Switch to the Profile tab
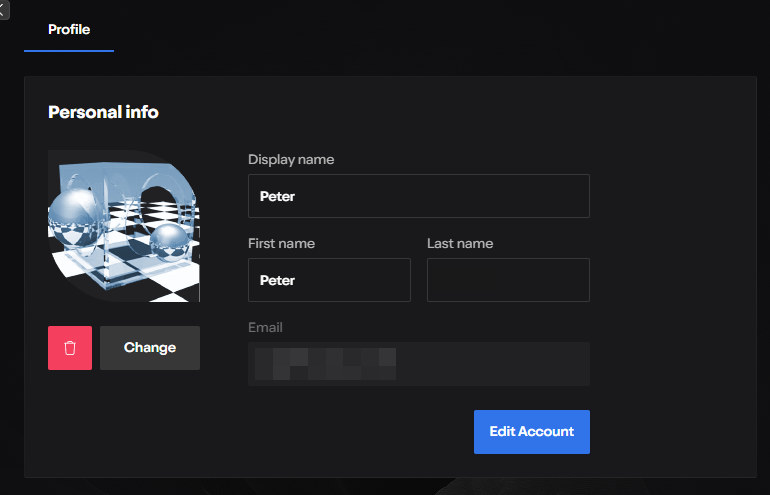The height and width of the screenshot is (495, 770). click(69, 30)
